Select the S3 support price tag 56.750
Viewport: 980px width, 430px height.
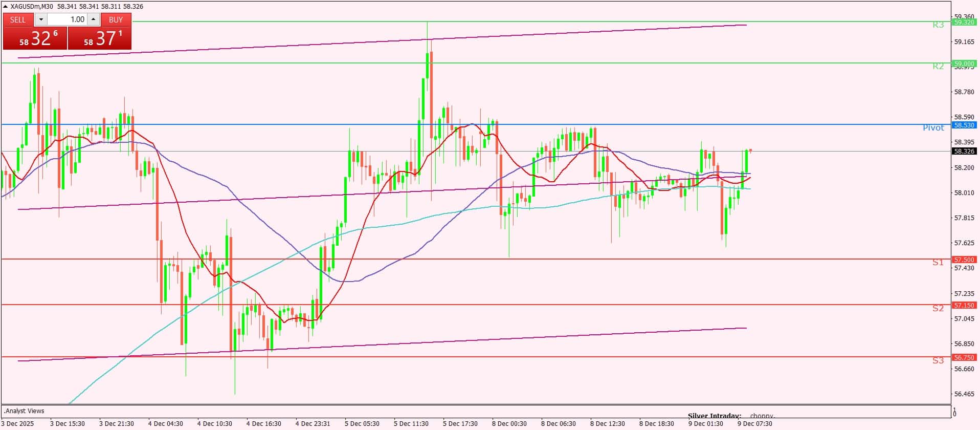point(964,357)
